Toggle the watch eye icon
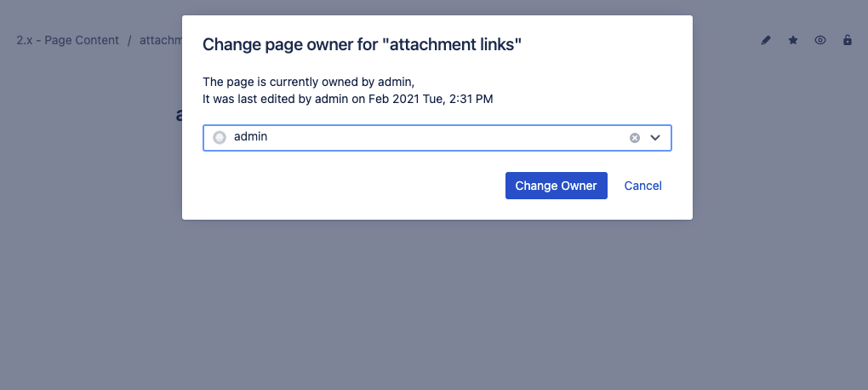868x390 pixels. click(820, 40)
